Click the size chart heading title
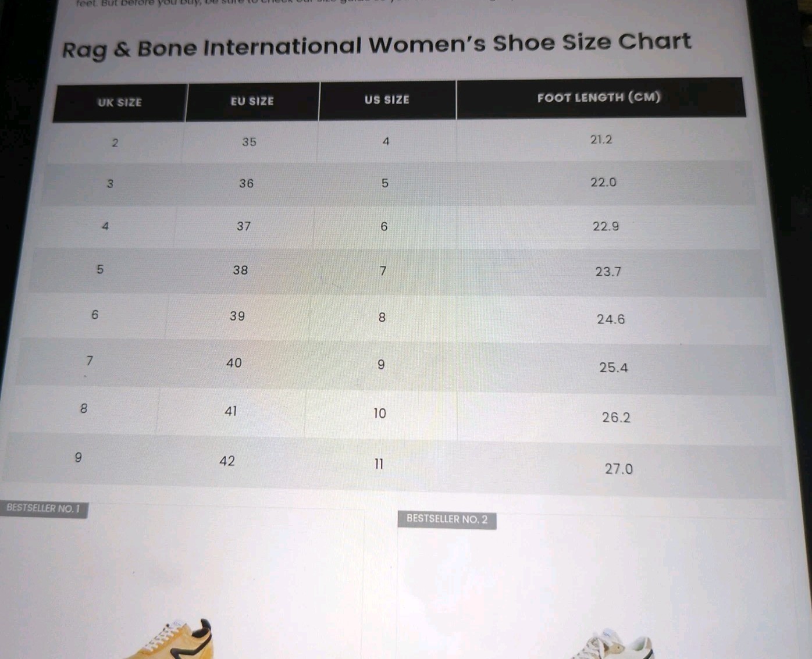812x659 pixels. tap(377, 45)
